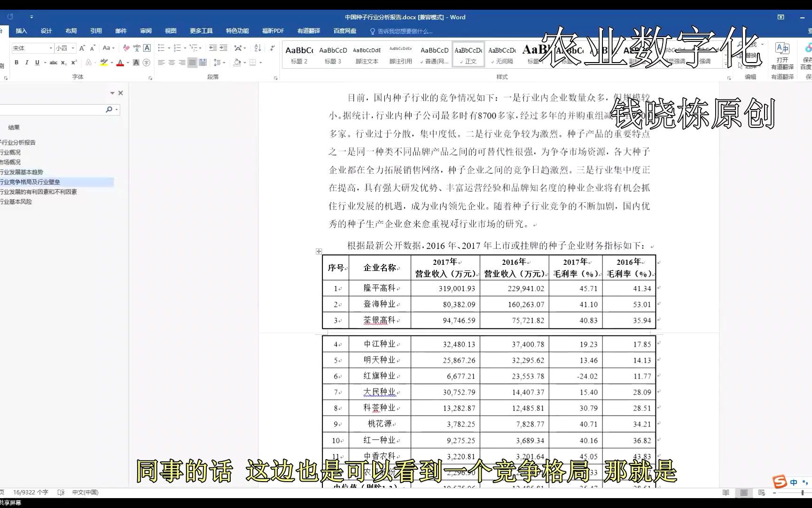
Task: Apply Underline to text
Action: coord(37,63)
